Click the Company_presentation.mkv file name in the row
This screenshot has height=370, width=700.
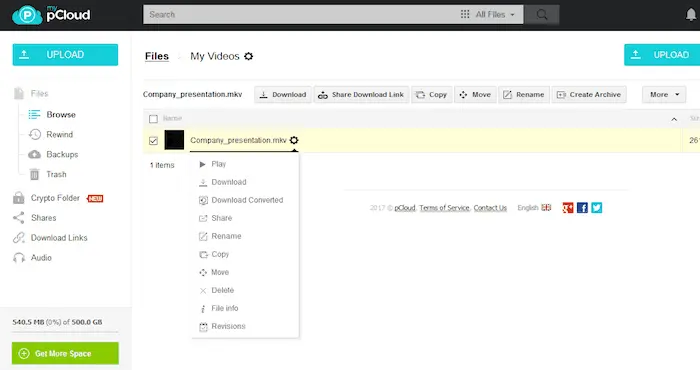(x=238, y=140)
